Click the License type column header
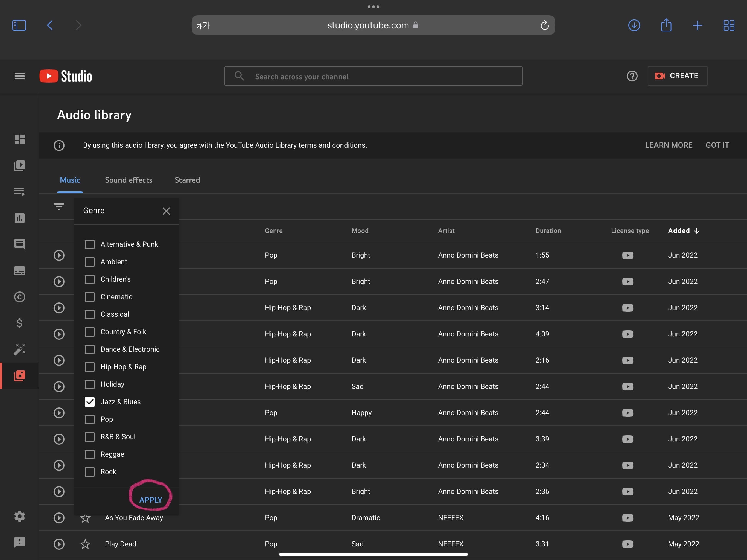This screenshot has width=747, height=560. click(x=630, y=231)
